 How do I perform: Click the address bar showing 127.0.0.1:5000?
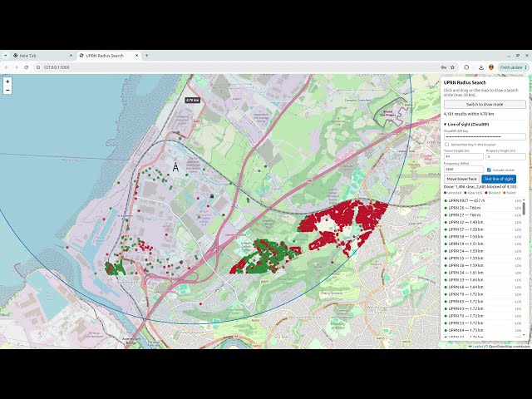point(238,67)
